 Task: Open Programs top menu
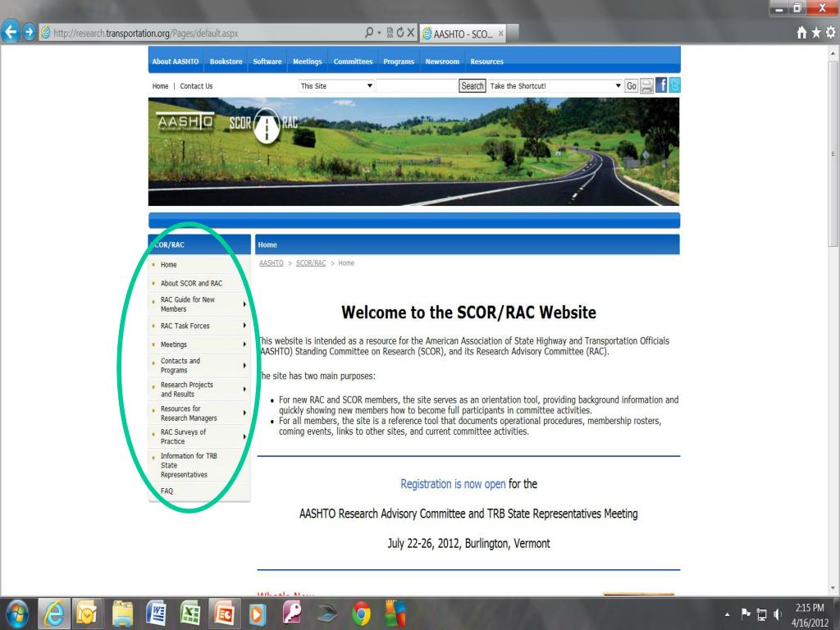tap(399, 62)
